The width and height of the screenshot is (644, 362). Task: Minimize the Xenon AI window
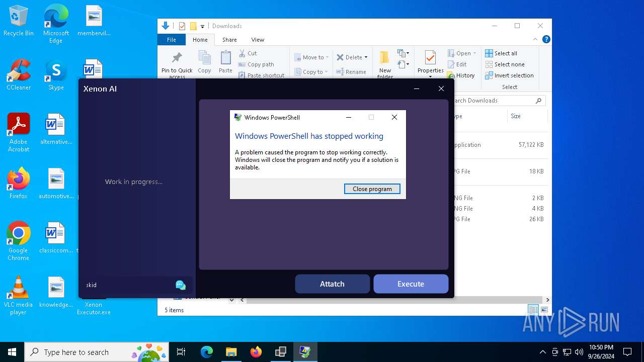point(417,88)
